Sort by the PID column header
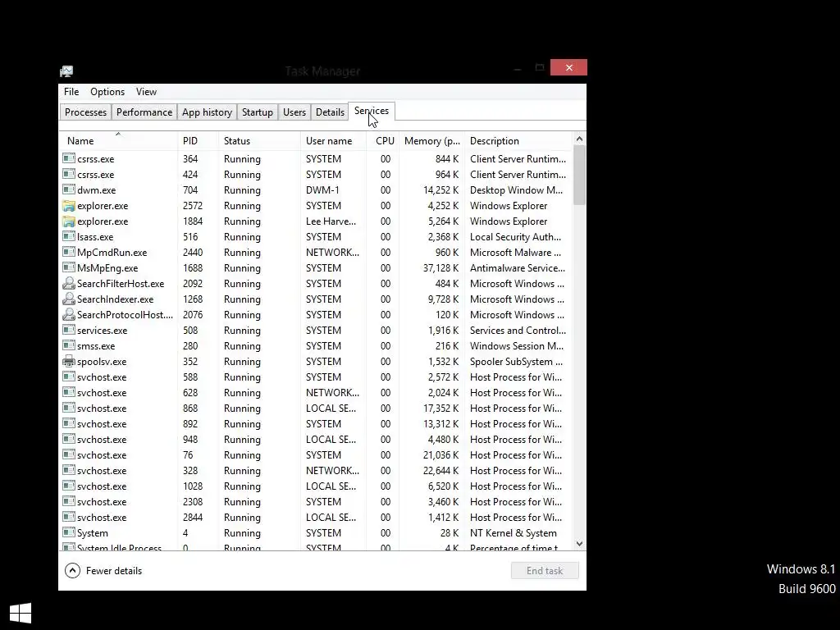This screenshot has height=630, width=840. tap(199, 141)
